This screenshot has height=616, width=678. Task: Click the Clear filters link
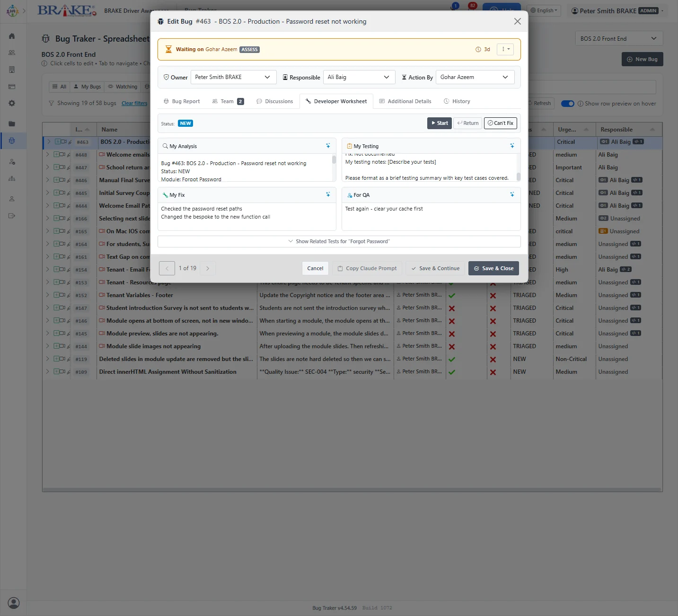(x=134, y=103)
